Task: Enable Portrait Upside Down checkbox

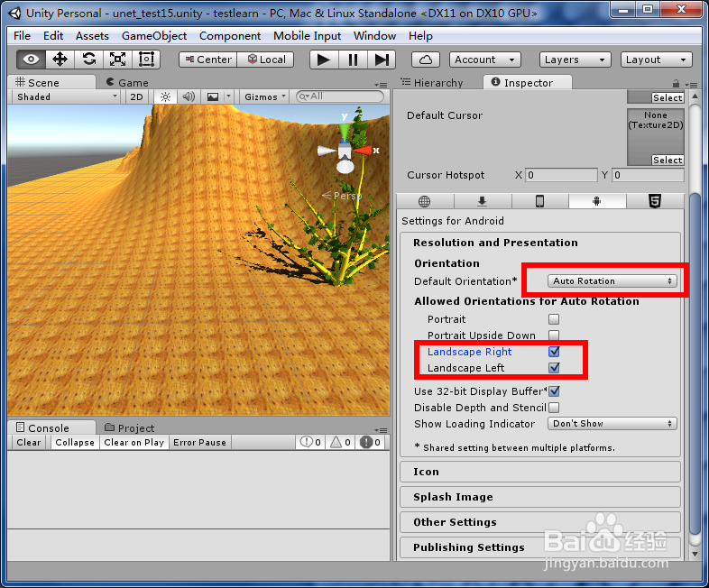Action: pyautogui.click(x=554, y=335)
